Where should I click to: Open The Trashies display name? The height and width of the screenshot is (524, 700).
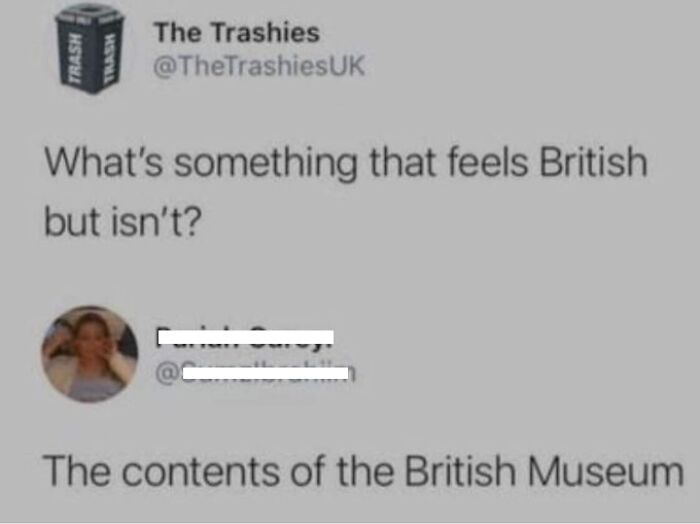coord(237,33)
